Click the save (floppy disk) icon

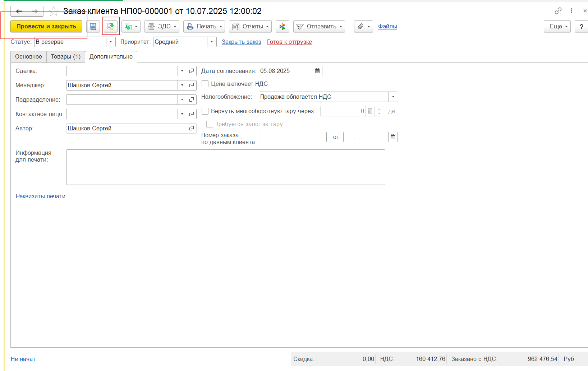(x=93, y=27)
